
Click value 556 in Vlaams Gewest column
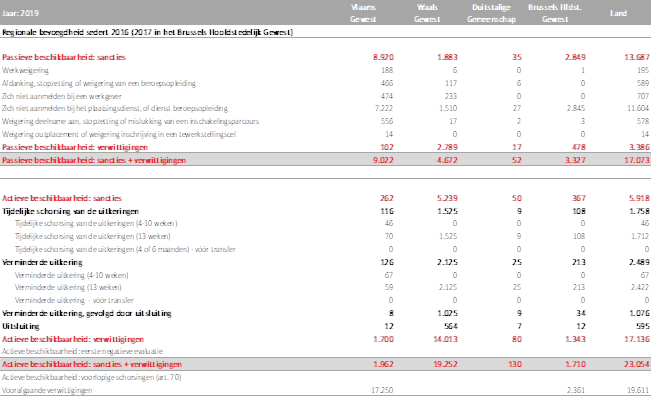tap(387, 121)
